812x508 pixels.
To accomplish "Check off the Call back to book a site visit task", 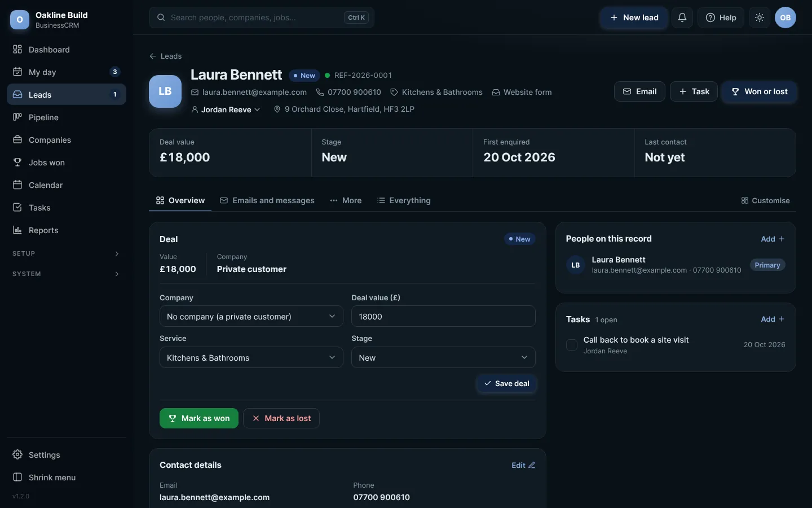I will (x=572, y=345).
